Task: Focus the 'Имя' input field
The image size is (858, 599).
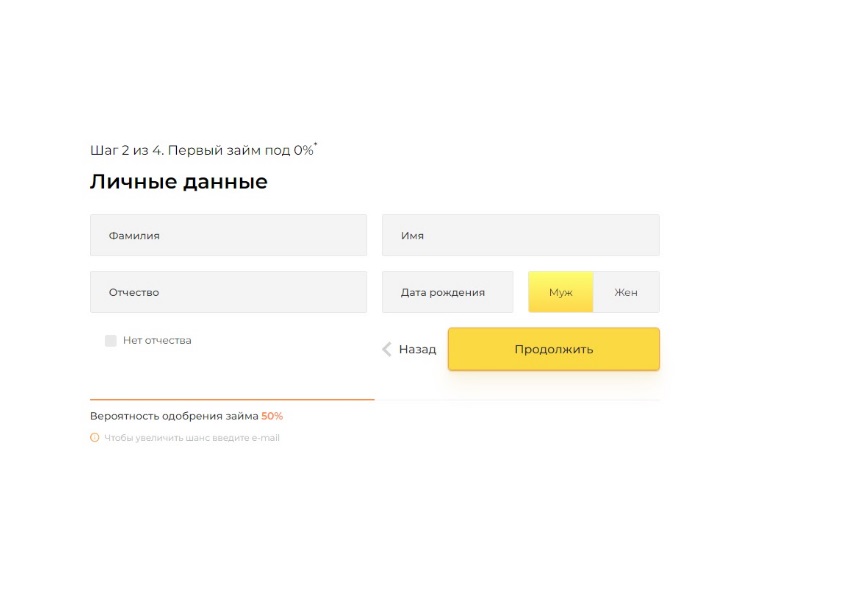Action: point(521,235)
